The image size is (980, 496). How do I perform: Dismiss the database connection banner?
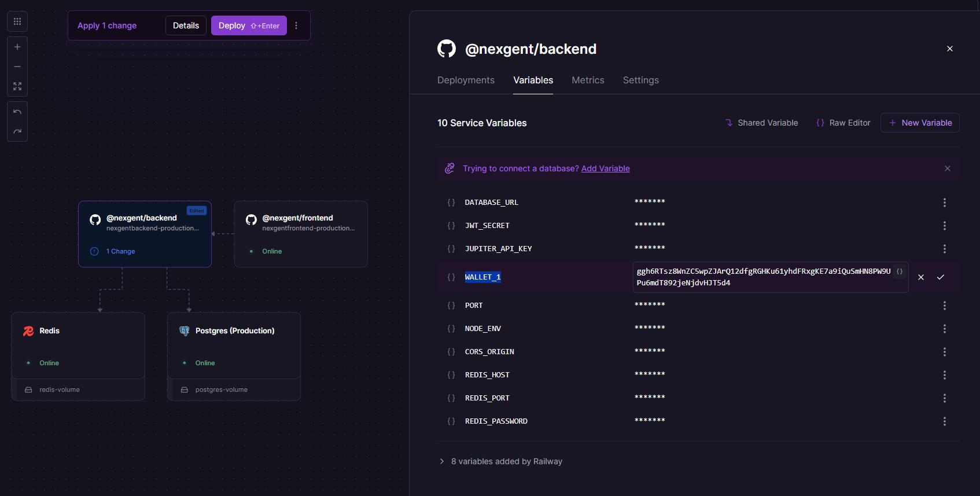click(948, 168)
